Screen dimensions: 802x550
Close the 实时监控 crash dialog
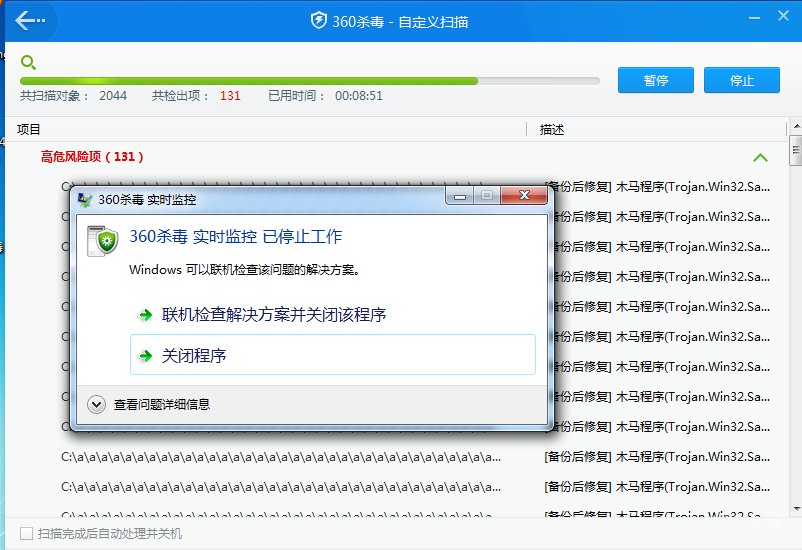(524, 195)
